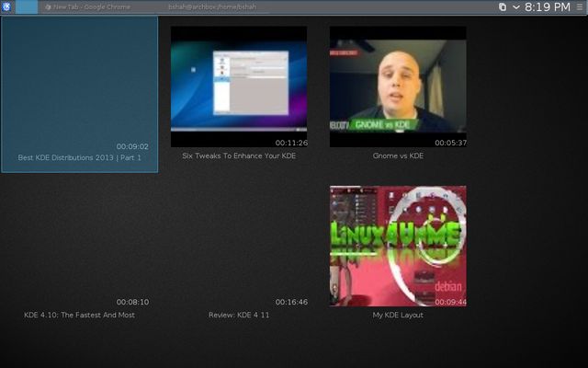This screenshot has height=368, width=588.
Task: Open KDE 4.10: The Fastest And Most video
Action: [x=80, y=246]
